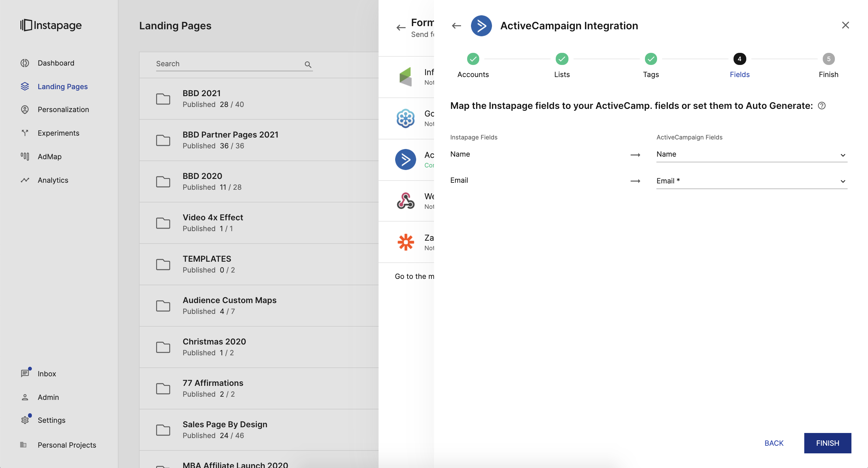Image resolution: width=868 pixels, height=468 pixels.
Task: Open Personalization menu item
Action: [x=63, y=110]
